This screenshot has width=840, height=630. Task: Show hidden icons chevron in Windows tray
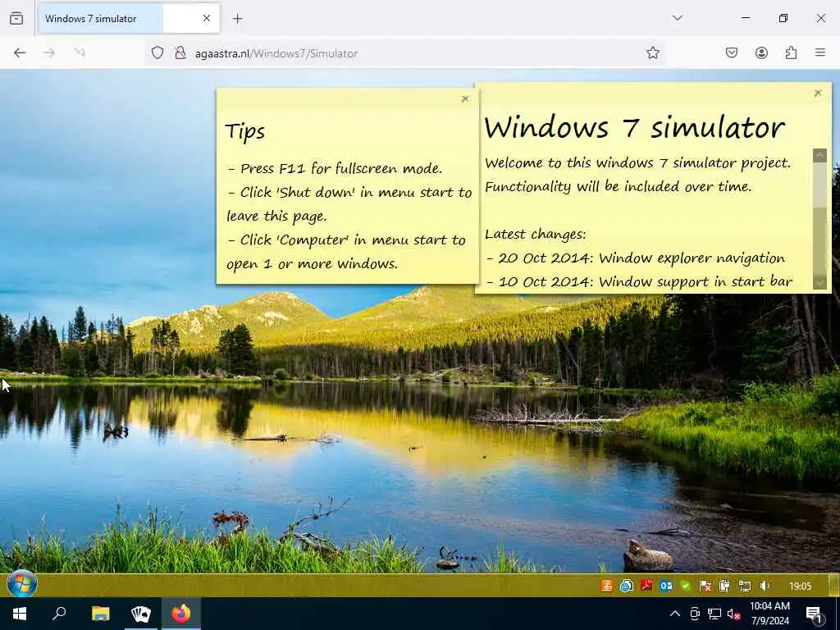675,614
